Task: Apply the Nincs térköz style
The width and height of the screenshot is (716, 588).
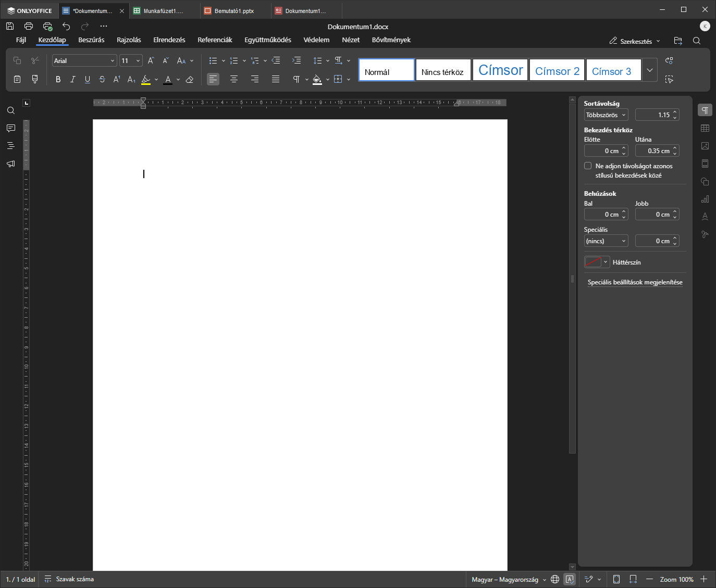Action: pyautogui.click(x=443, y=70)
